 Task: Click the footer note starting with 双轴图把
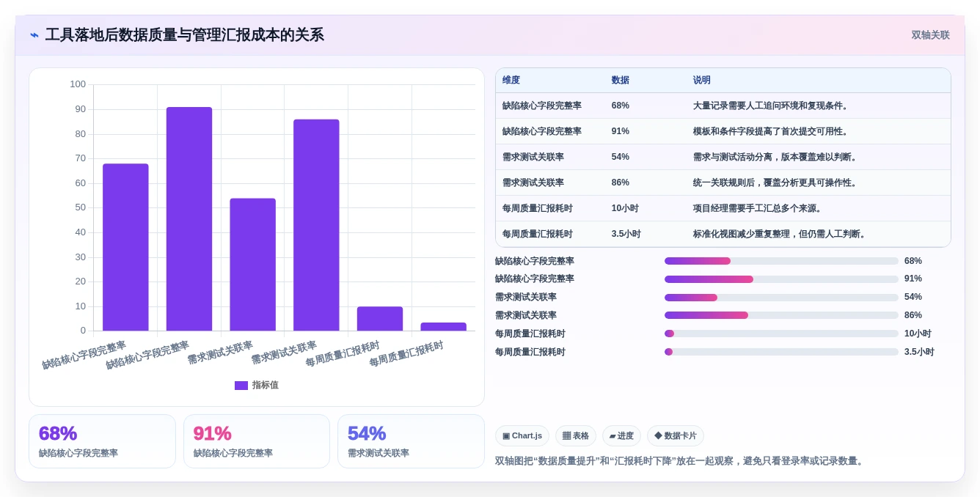(681, 461)
